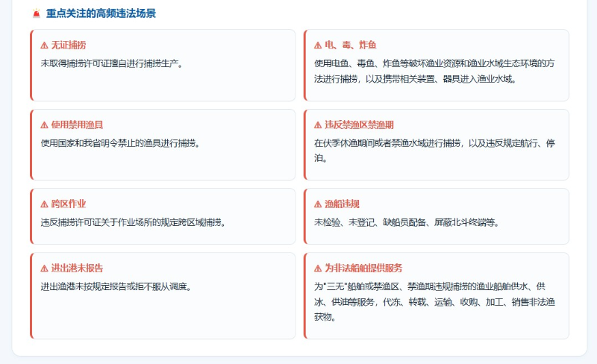Select the 无证捕捞 card title
This screenshot has width=597, height=364.
(69, 45)
